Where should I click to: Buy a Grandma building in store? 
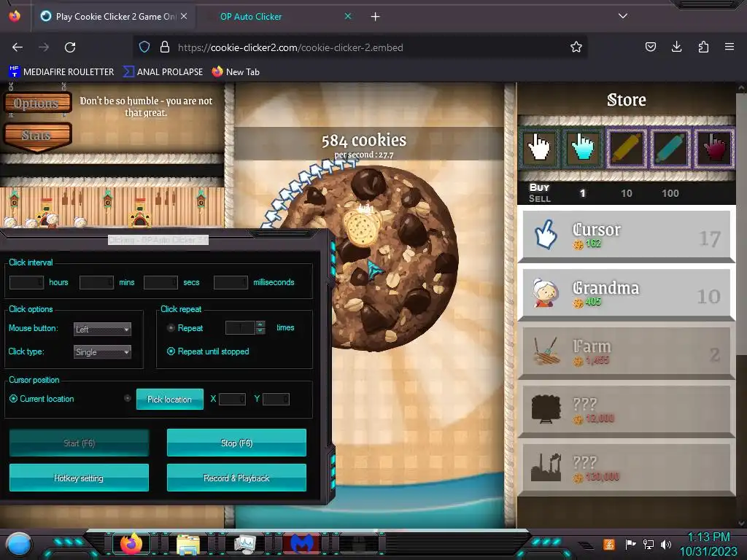[626, 293]
